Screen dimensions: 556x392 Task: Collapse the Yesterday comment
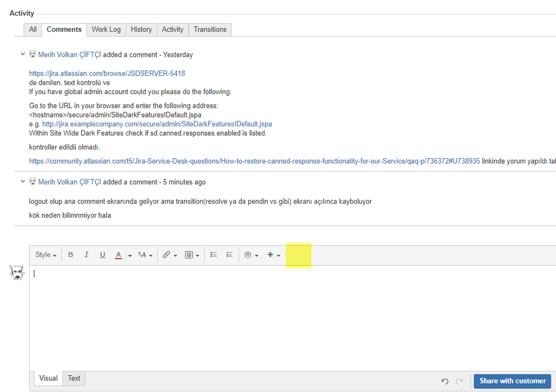[23, 54]
